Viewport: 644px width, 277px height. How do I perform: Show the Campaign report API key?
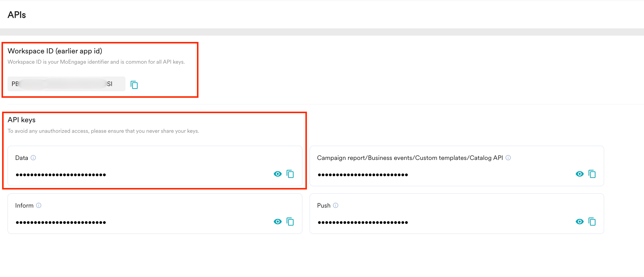tap(579, 174)
